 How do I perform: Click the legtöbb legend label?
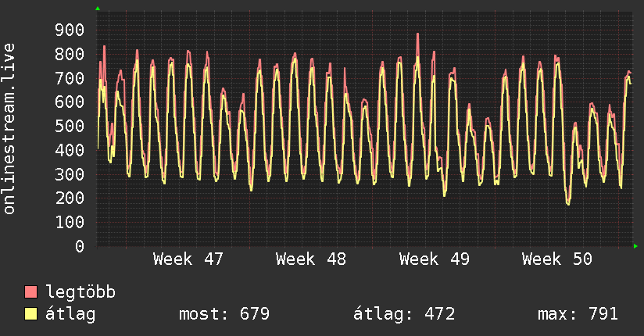point(80,291)
